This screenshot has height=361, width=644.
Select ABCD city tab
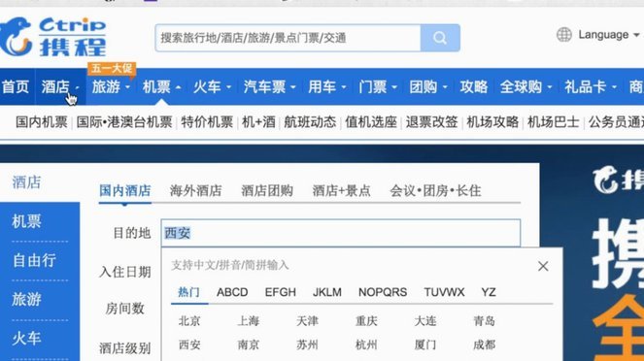coord(232,292)
